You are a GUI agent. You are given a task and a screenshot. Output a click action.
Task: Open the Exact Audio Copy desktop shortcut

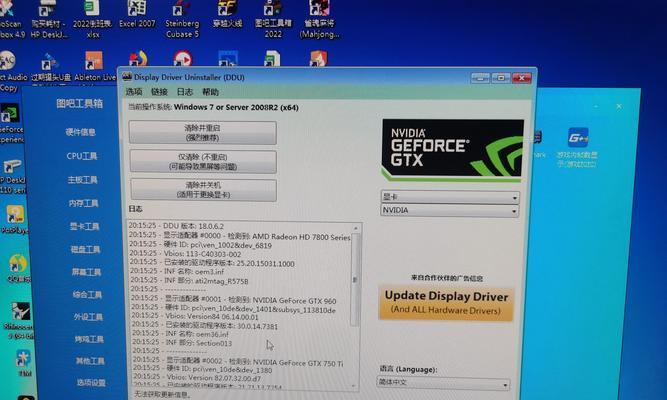pyautogui.click(x=9, y=70)
